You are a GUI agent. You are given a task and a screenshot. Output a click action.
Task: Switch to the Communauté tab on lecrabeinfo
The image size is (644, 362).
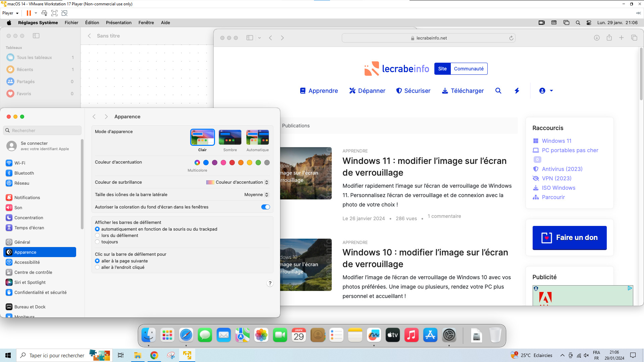pos(469,69)
